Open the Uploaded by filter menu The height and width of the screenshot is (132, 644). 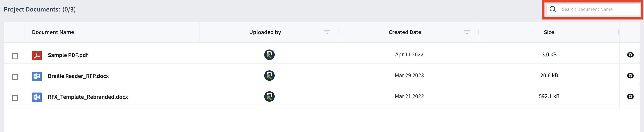327,32
